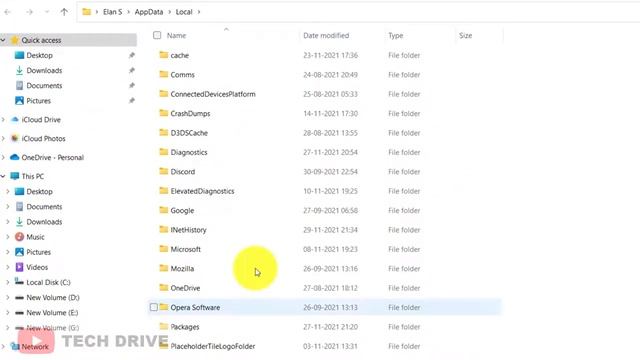Collapse the Quick access section
Viewport: 640px width, 360px height.
[3, 40]
